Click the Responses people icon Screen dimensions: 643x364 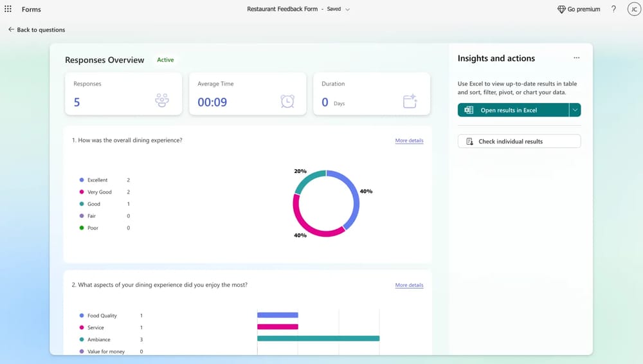click(162, 100)
